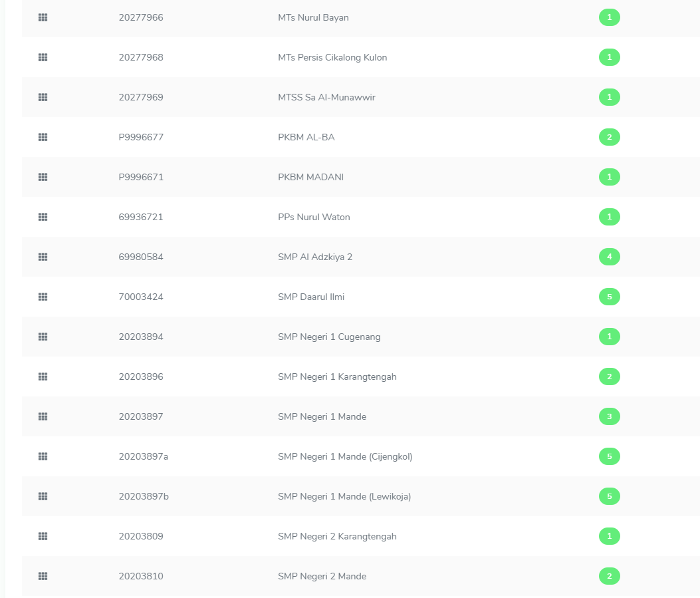Screen dimensions: 700x598
Task: Click grid icon for PKBM AL-BA row
Action: (43, 138)
